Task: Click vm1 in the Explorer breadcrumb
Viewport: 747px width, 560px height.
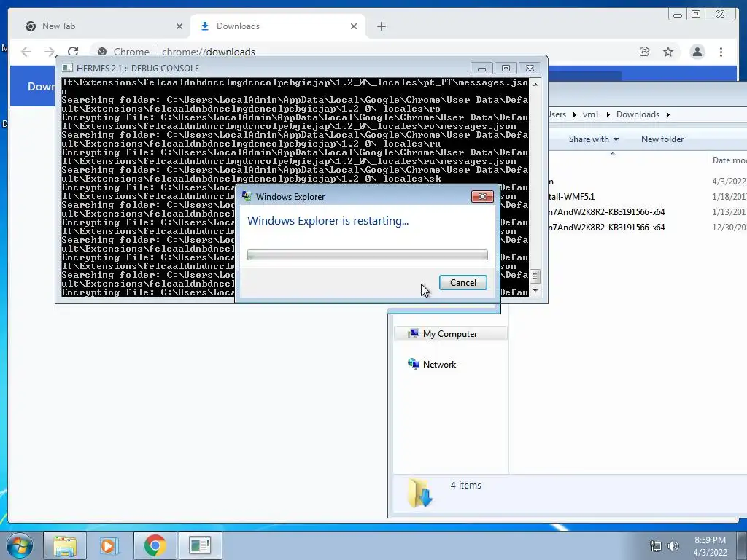Action: [x=591, y=114]
